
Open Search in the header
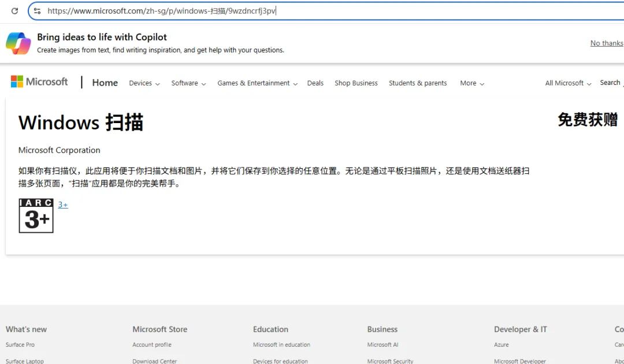pos(611,83)
